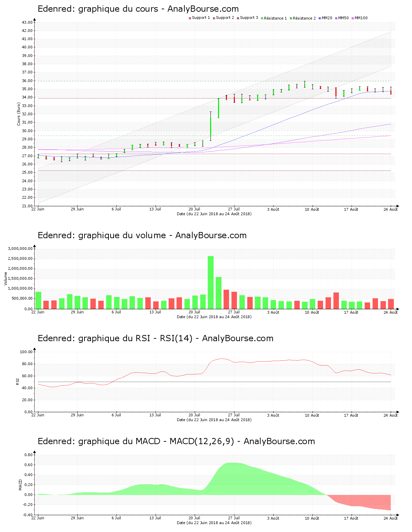Click the '3,000,000.00' volume axis label
The width and height of the screenshot is (412, 532).
coord(20,248)
